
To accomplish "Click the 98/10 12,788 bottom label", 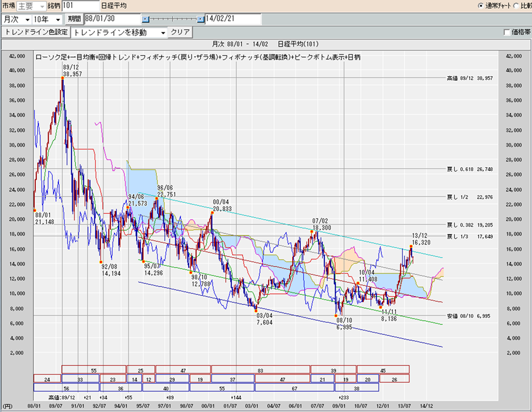I will click(x=200, y=280).
